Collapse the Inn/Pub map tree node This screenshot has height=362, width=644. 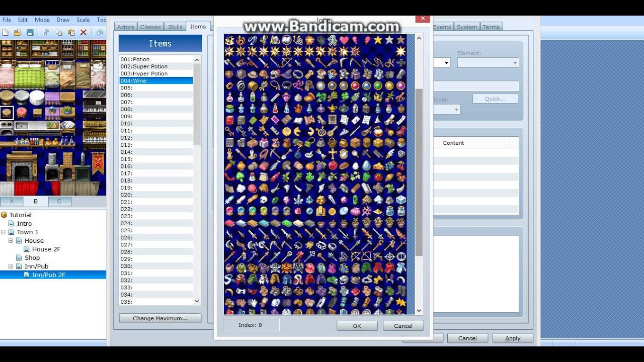tap(11, 266)
